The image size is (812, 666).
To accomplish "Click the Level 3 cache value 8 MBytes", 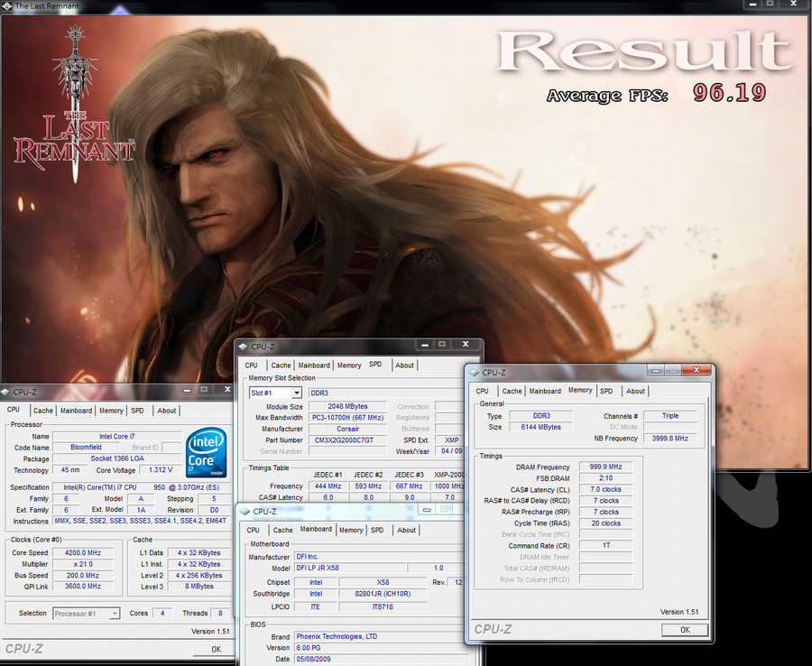I will 198,587.
